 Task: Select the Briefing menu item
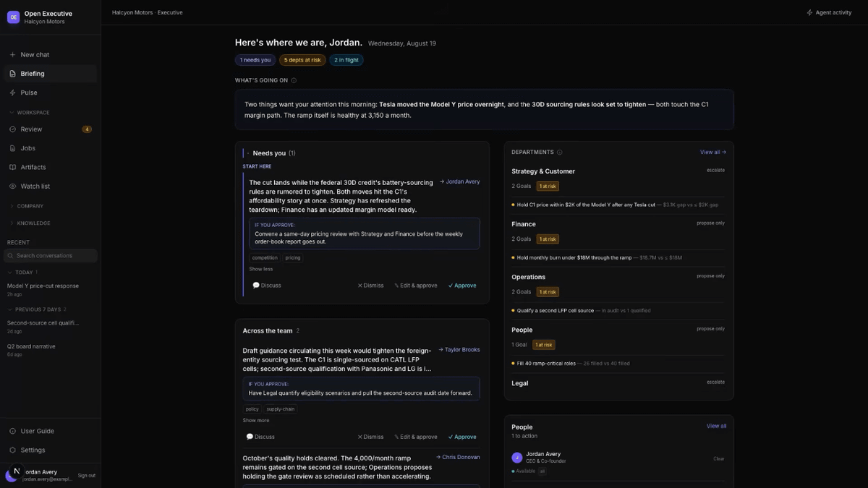[50, 74]
